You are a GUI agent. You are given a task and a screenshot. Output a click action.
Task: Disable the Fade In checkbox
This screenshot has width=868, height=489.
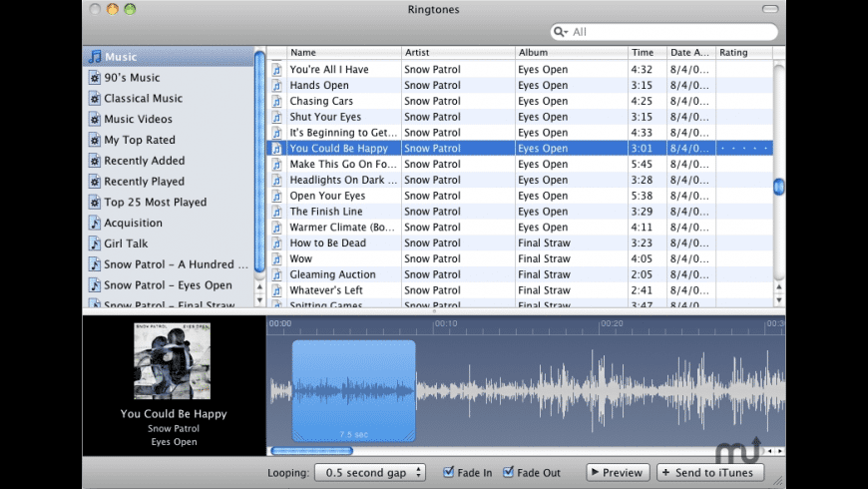tap(448, 472)
